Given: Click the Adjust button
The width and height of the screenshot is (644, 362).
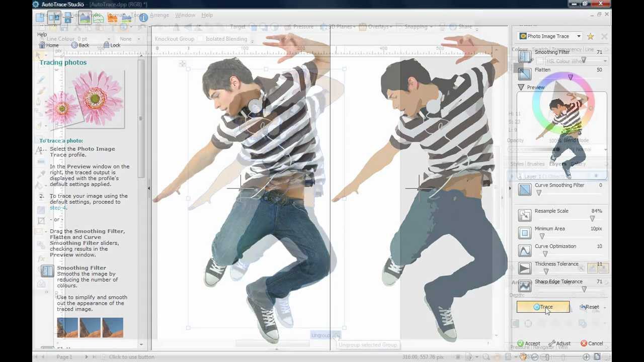Looking at the screenshot, I should tap(559, 343).
